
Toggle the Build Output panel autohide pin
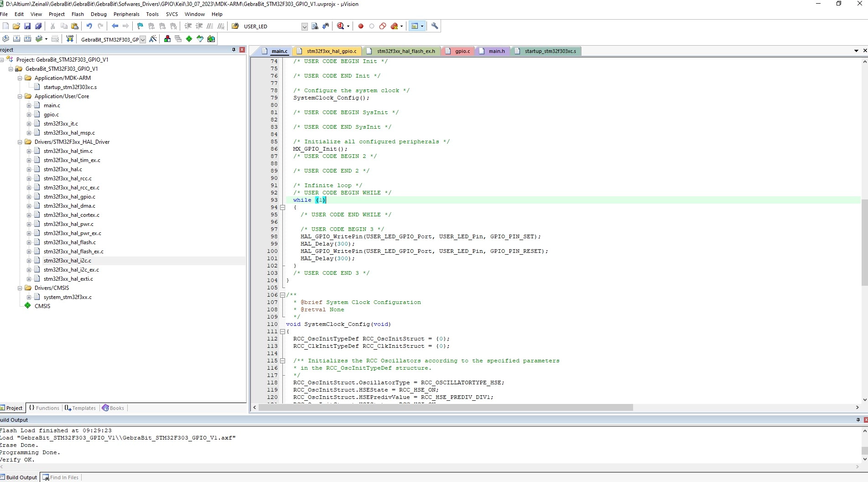pos(858,420)
